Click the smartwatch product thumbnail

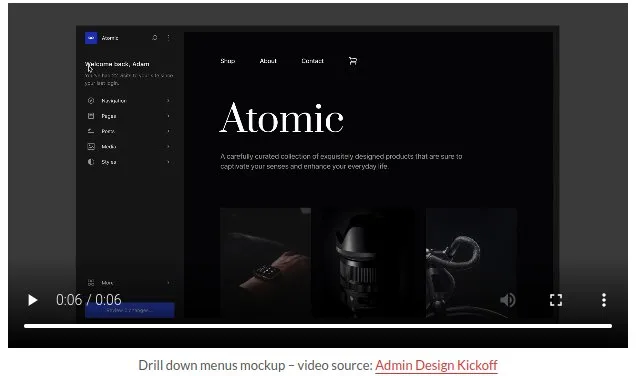[265, 262]
